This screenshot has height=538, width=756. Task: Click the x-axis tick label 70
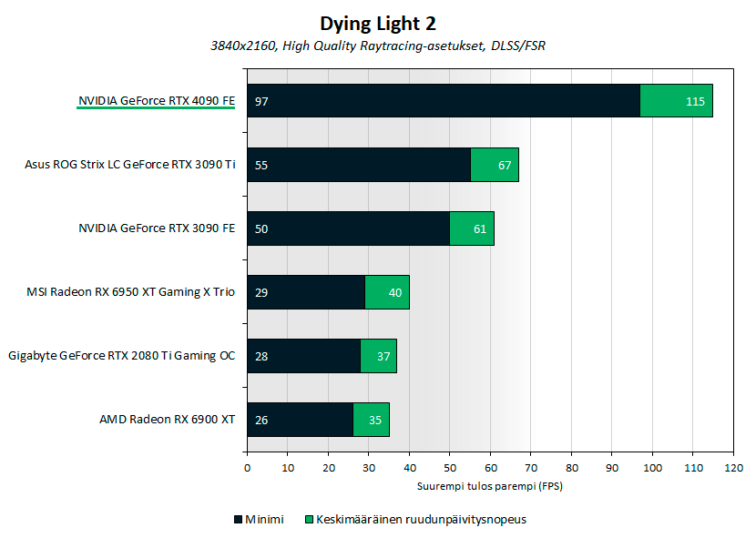pyautogui.click(x=531, y=468)
